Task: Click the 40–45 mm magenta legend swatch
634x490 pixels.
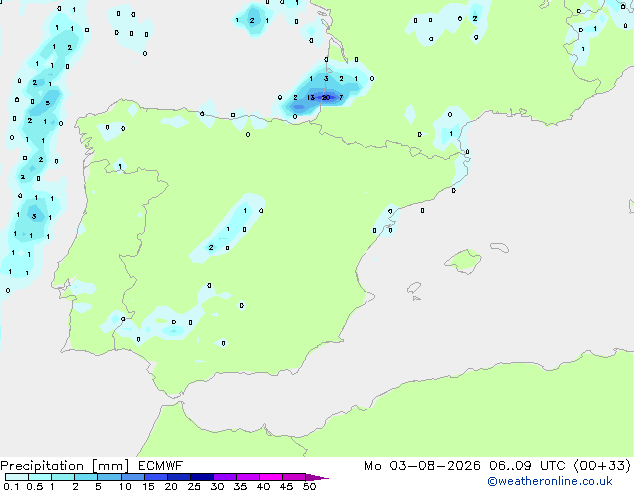Action: [271, 477]
